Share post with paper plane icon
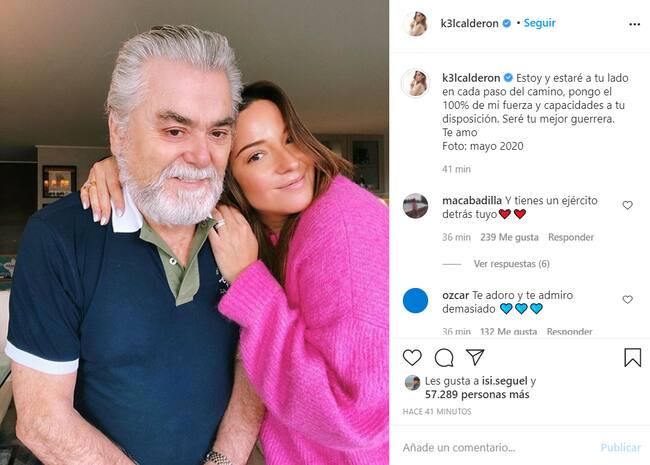The width and height of the screenshot is (650, 465). point(475,357)
